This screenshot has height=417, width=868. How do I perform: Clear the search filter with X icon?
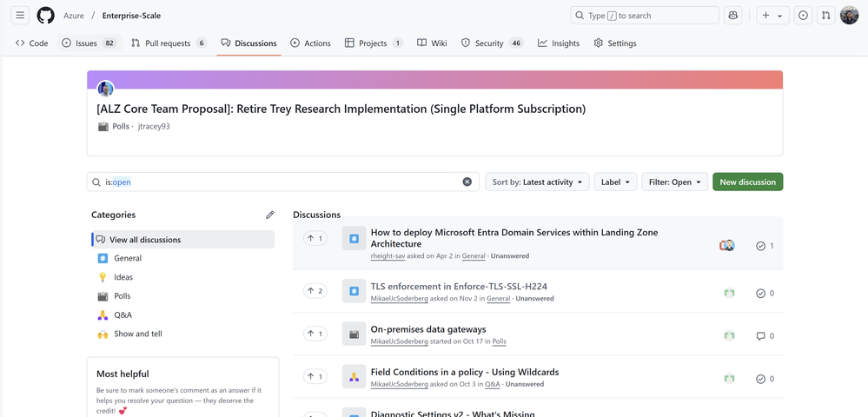click(467, 182)
